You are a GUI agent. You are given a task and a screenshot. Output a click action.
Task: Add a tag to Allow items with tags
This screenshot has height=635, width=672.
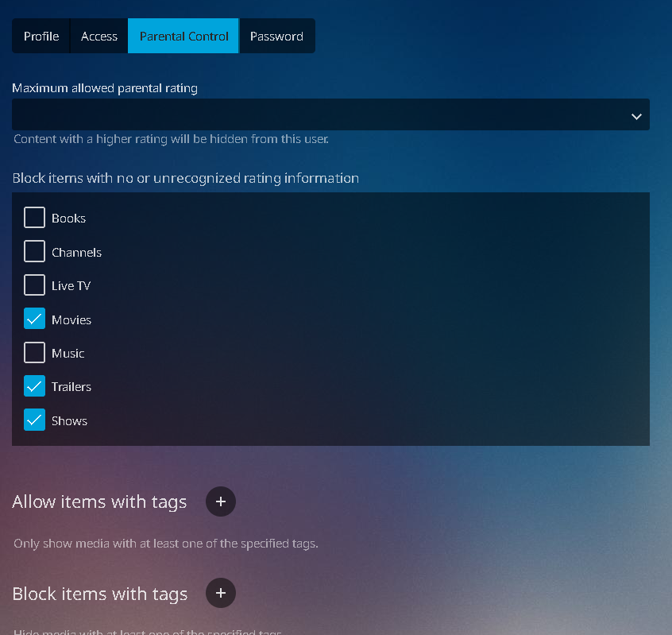(x=221, y=501)
